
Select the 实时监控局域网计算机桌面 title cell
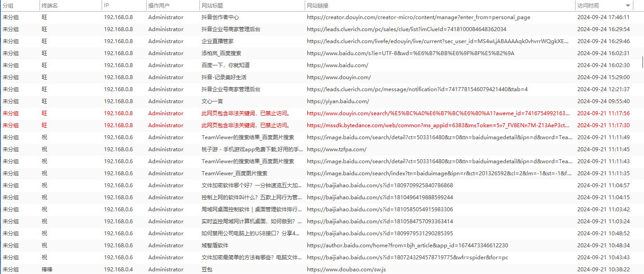(x=252, y=222)
